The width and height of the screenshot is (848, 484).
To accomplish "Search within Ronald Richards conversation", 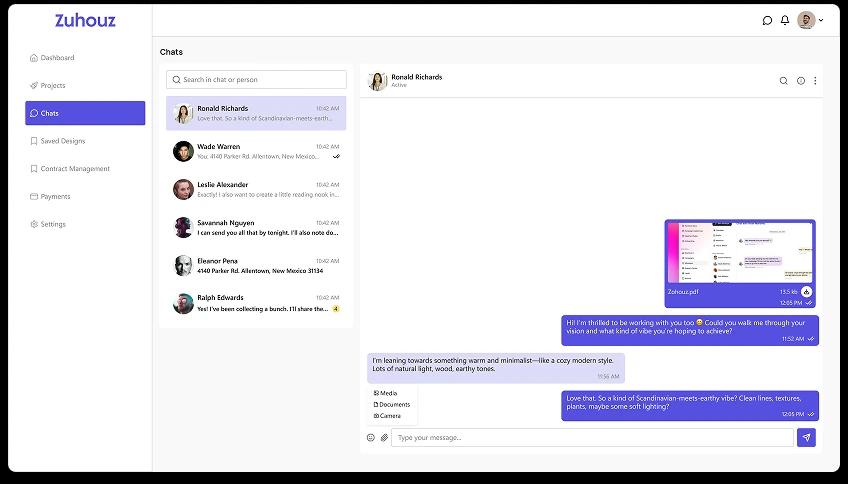I will (783, 81).
